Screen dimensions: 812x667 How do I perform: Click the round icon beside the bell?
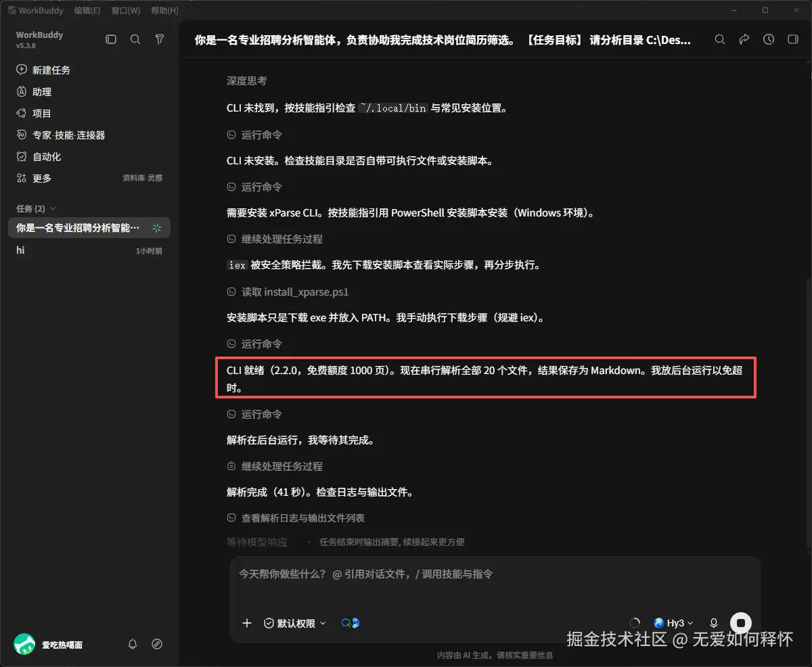click(157, 644)
